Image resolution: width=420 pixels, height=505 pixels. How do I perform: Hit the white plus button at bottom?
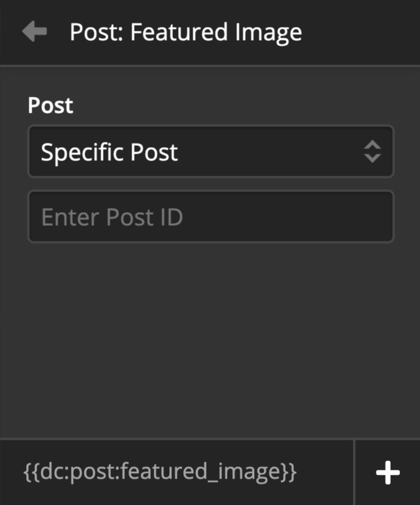pyautogui.click(x=388, y=473)
